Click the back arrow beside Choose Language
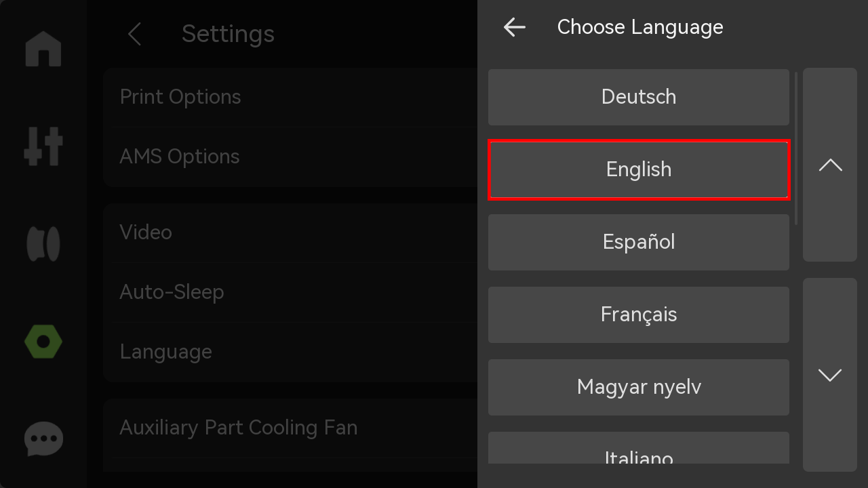This screenshot has height=488, width=868. (x=515, y=27)
